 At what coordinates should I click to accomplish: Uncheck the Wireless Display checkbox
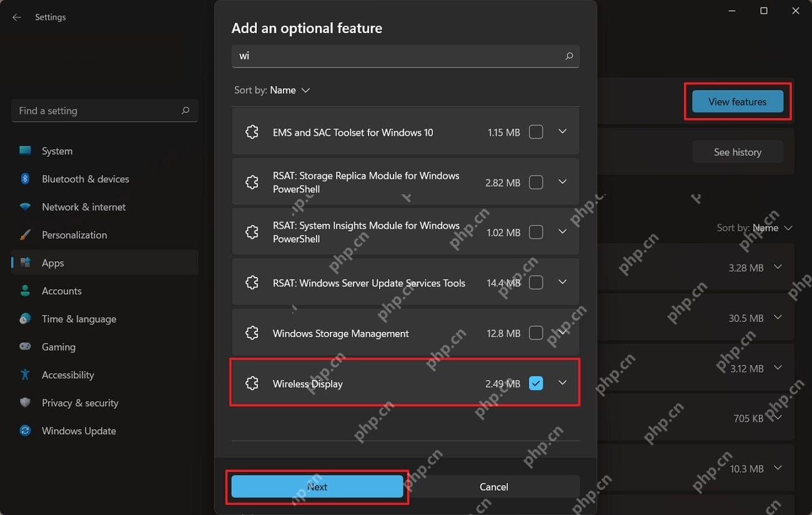(x=536, y=383)
